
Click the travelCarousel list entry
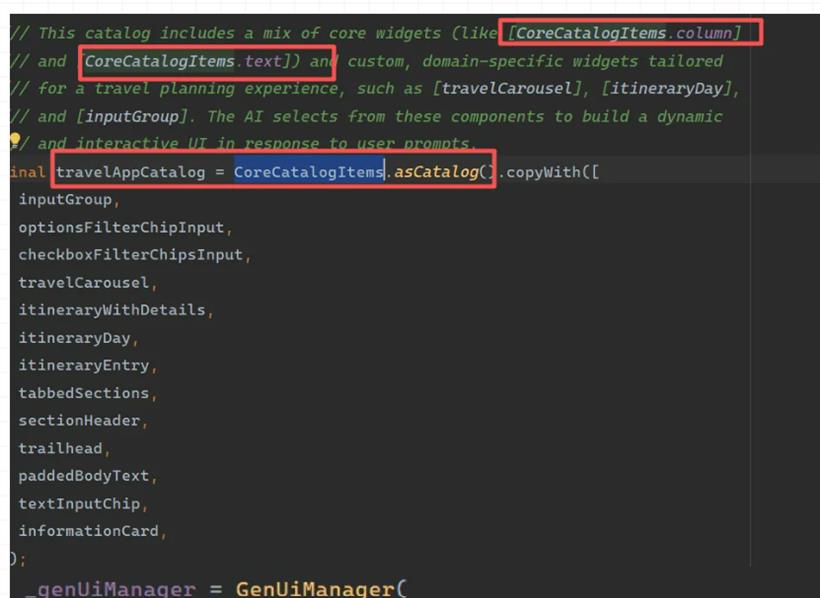pos(84,283)
